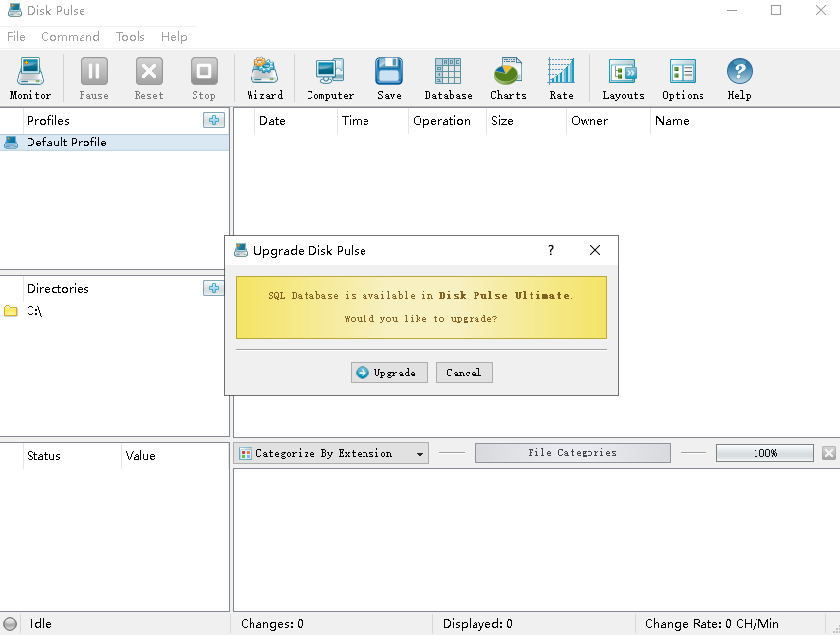Click the Default Profile computer icon
This screenshot has width=840, height=635.
coord(11,143)
